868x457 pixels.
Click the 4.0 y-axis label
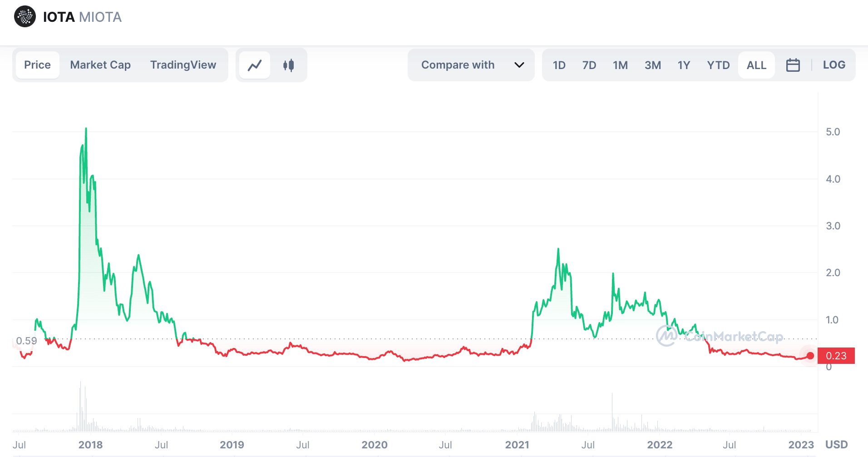click(833, 179)
